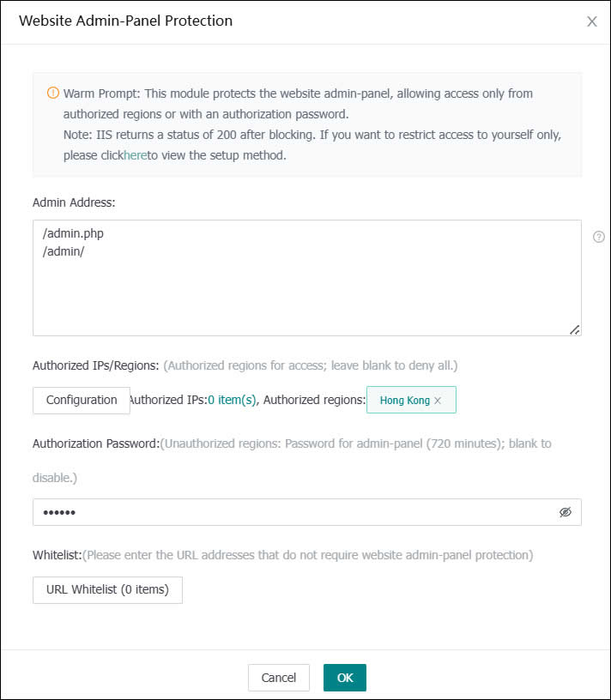Click the warning icon in the Warm Prompt notice
Screen dimensions: 611x700
point(51,94)
